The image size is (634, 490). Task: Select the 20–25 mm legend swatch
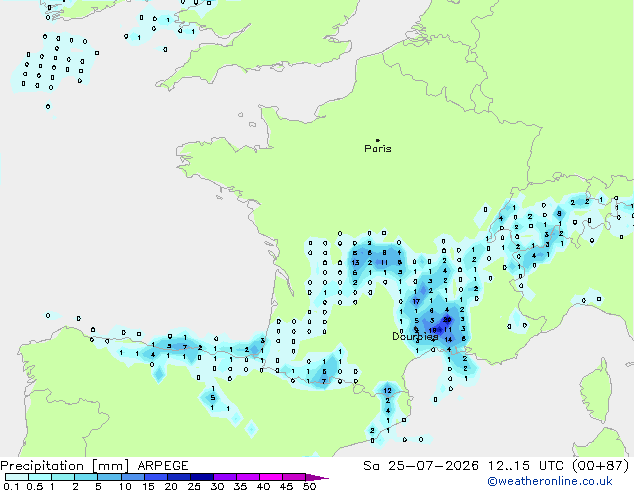[x=178, y=477]
